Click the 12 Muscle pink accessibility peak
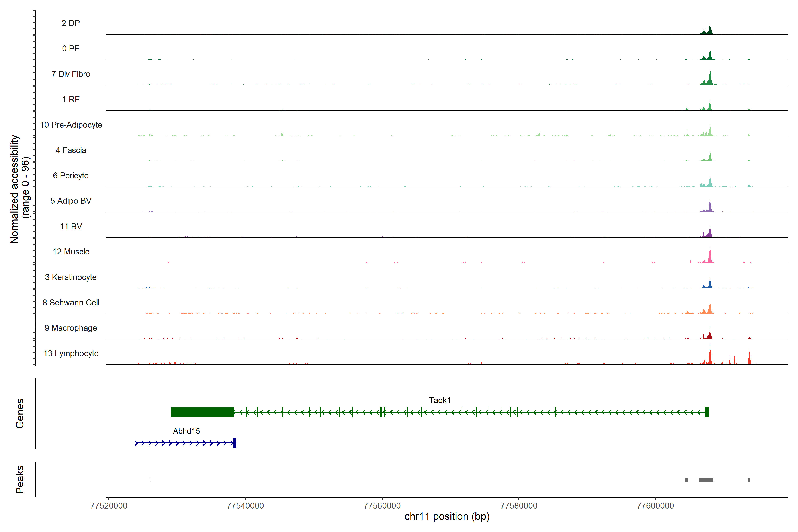 pos(710,257)
